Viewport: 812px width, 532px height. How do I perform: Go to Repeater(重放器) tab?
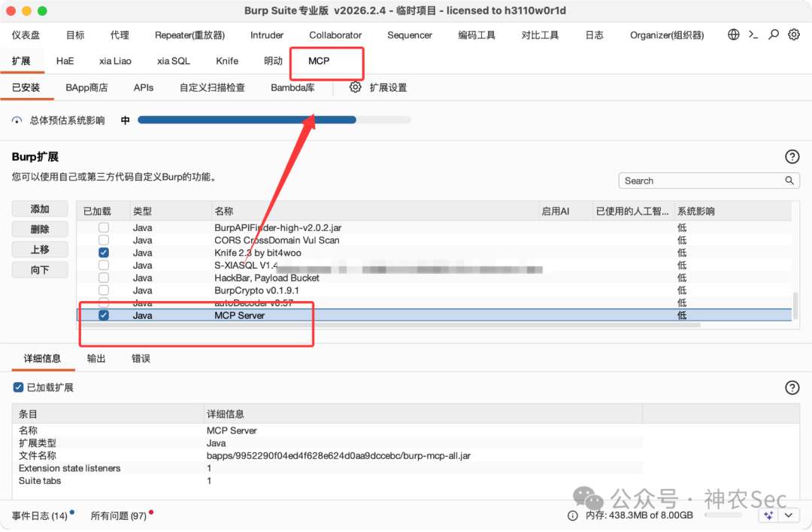click(189, 35)
